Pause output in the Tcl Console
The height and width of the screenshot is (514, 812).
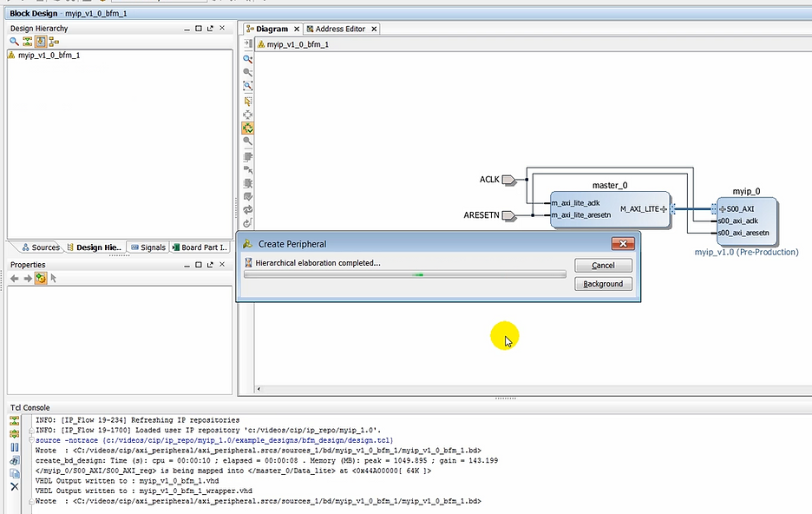click(x=14, y=447)
